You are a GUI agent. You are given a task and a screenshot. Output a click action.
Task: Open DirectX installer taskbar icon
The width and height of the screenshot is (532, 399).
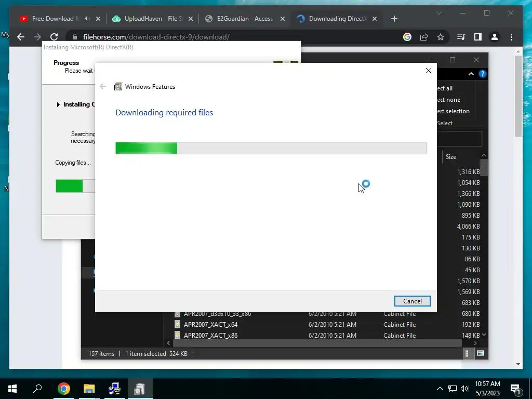114,389
